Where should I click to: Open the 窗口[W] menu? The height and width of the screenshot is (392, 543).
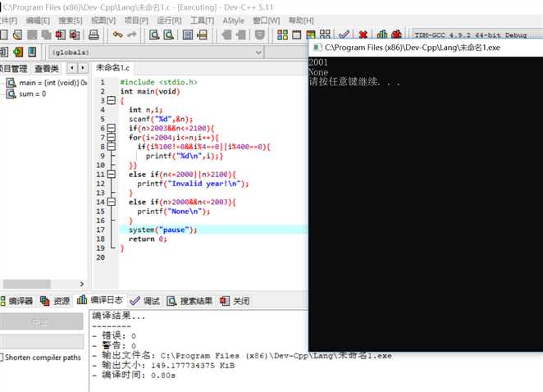pyautogui.click(x=267, y=21)
